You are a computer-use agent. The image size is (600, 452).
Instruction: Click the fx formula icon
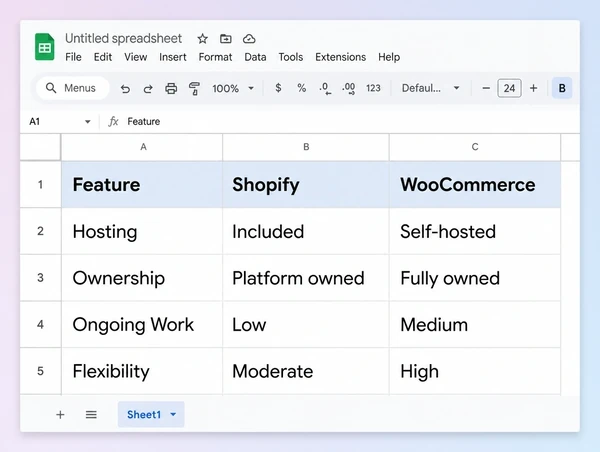[x=113, y=122]
